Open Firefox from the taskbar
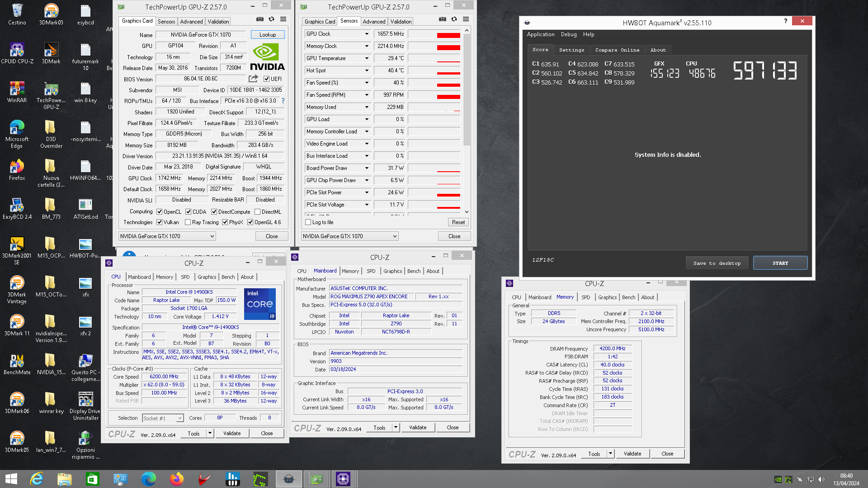868x488 pixels. pos(177,479)
